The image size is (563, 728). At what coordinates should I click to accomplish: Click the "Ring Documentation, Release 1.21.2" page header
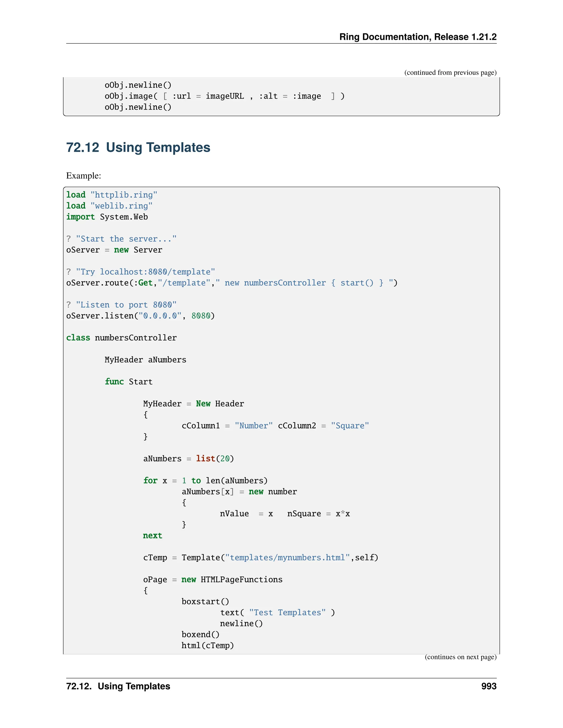point(418,37)
